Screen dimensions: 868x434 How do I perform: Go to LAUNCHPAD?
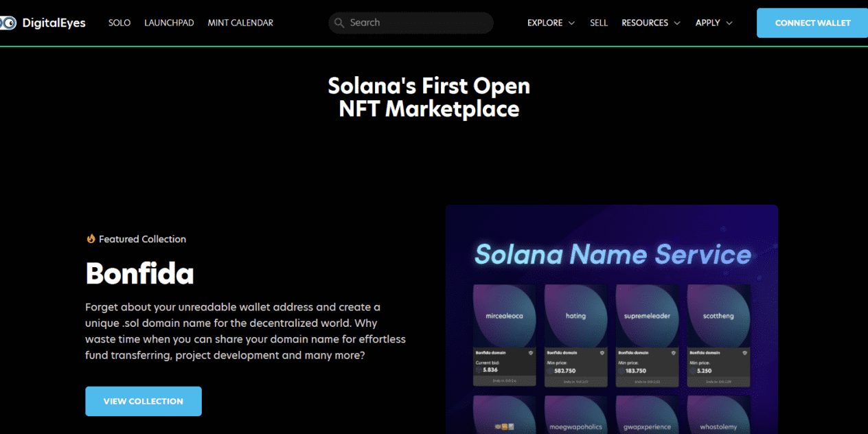[169, 23]
